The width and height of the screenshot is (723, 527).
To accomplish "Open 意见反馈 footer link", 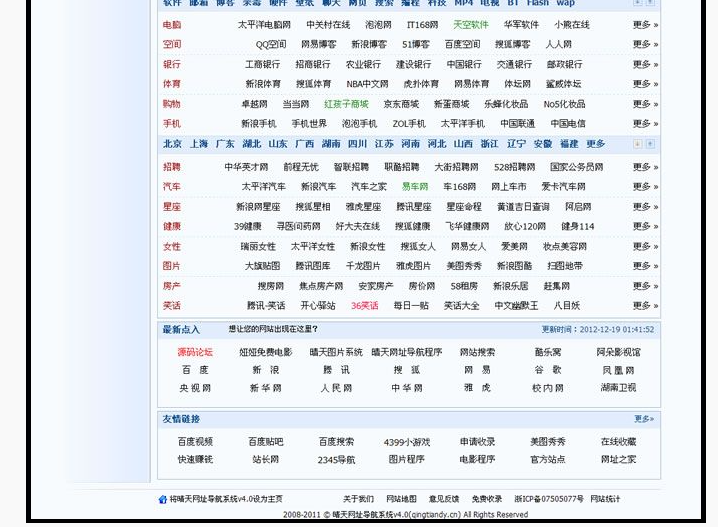I will [444, 499].
